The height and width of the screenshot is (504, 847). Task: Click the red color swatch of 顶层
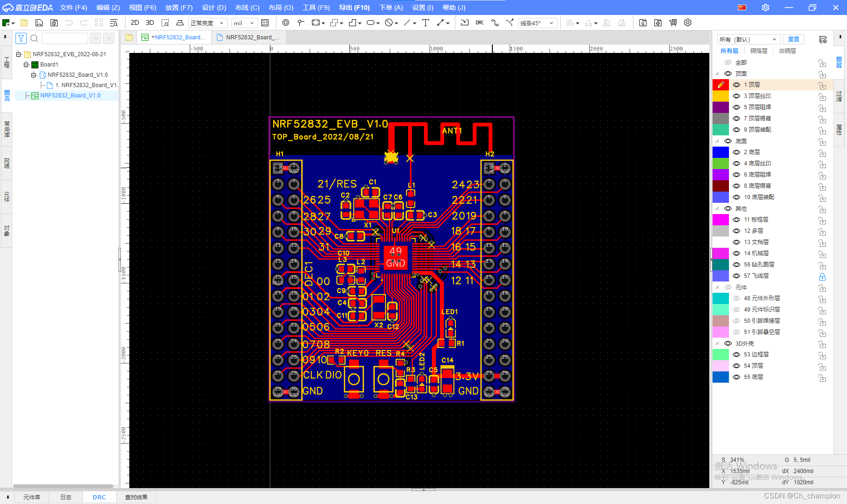(x=721, y=85)
